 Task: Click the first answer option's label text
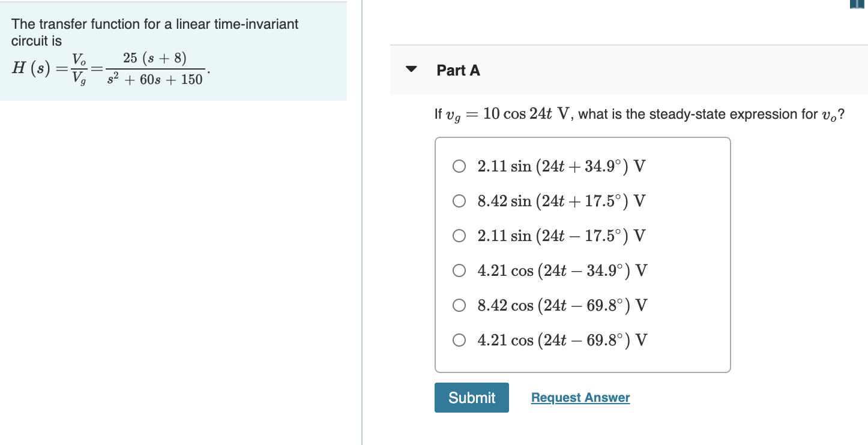coord(561,166)
